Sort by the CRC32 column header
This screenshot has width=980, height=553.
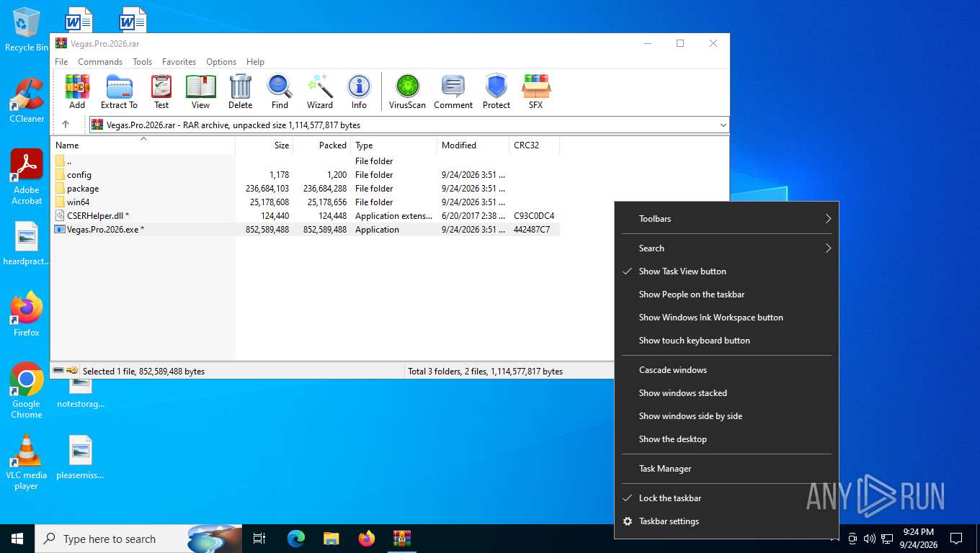(x=534, y=145)
